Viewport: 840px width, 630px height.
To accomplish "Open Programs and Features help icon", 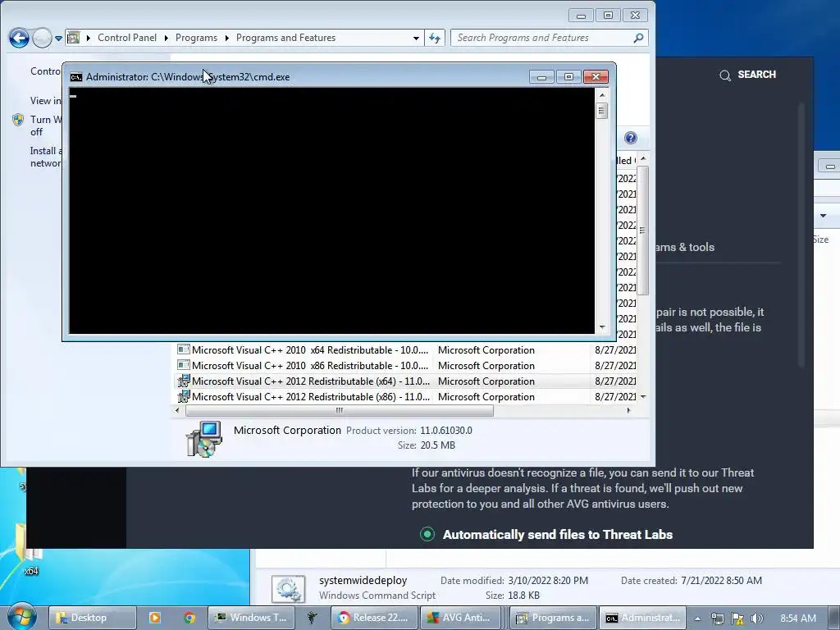I will tap(631, 138).
